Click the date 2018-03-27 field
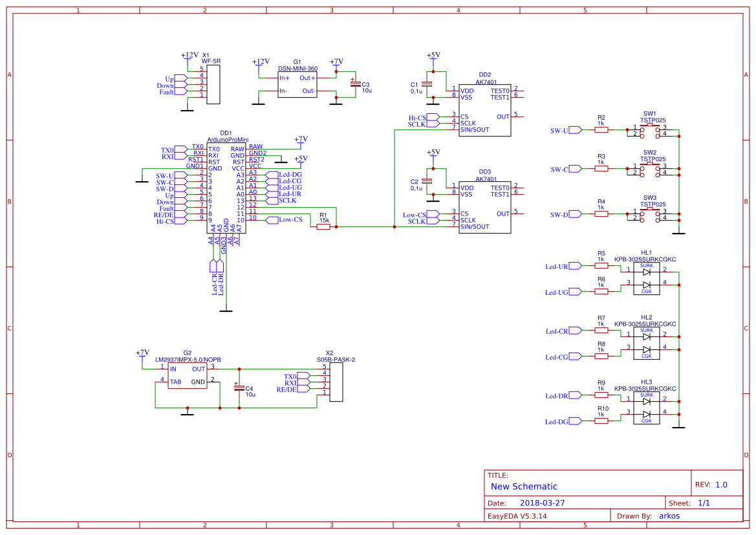Image resolution: width=756 pixels, height=535 pixels. [542, 502]
